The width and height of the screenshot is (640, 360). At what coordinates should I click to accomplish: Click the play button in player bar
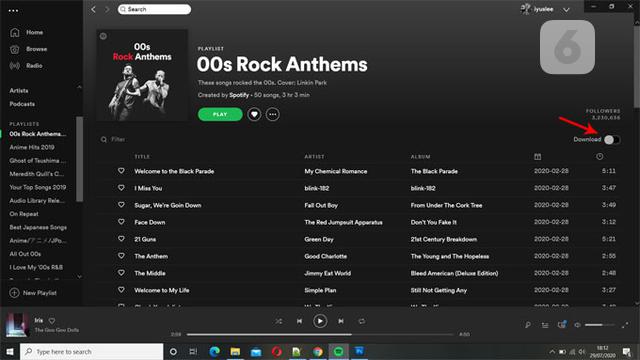(x=320, y=321)
